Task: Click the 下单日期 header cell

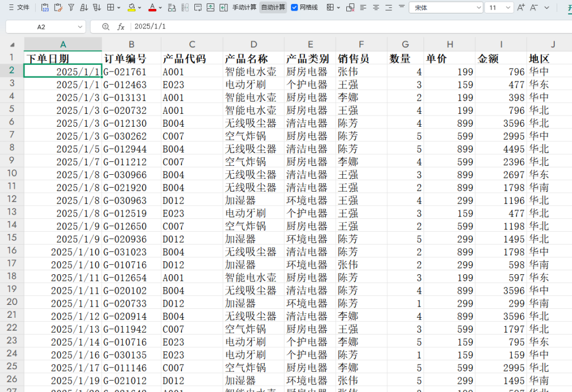Action: [x=63, y=58]
